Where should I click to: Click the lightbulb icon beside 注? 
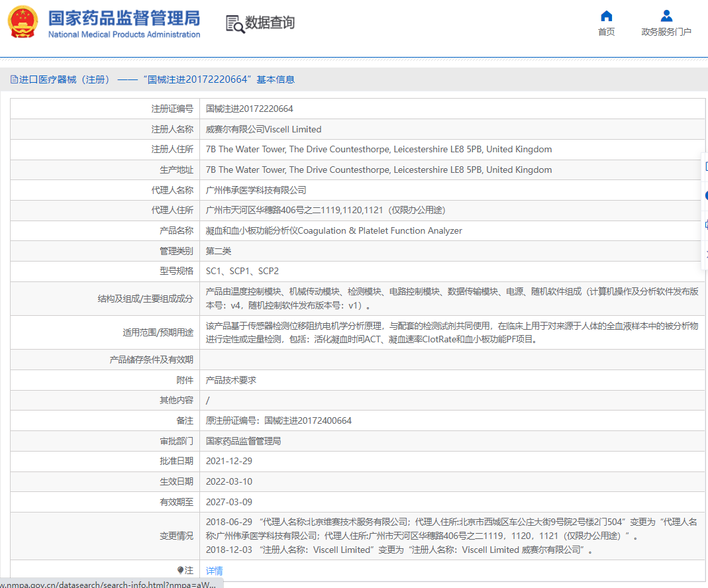point(180,570)
